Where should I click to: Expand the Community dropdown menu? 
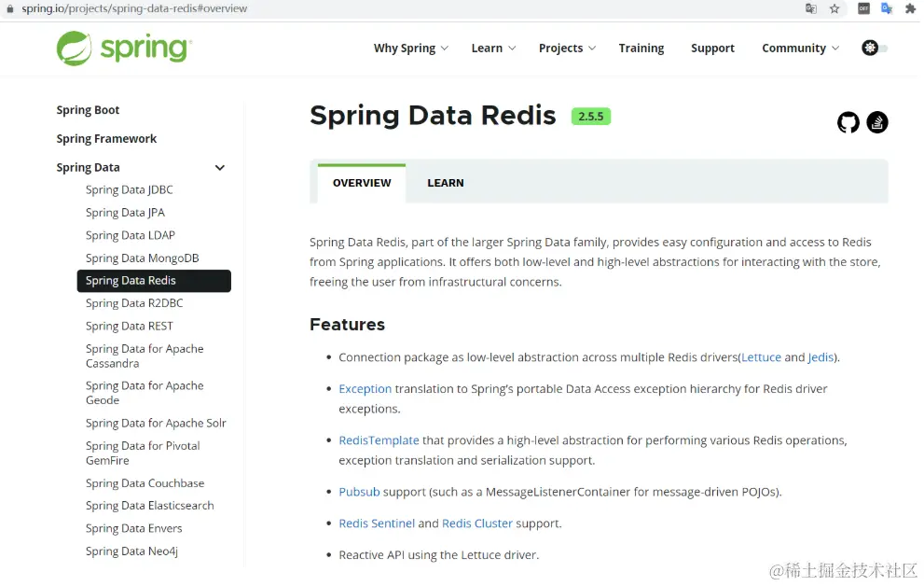click(800, 49)
